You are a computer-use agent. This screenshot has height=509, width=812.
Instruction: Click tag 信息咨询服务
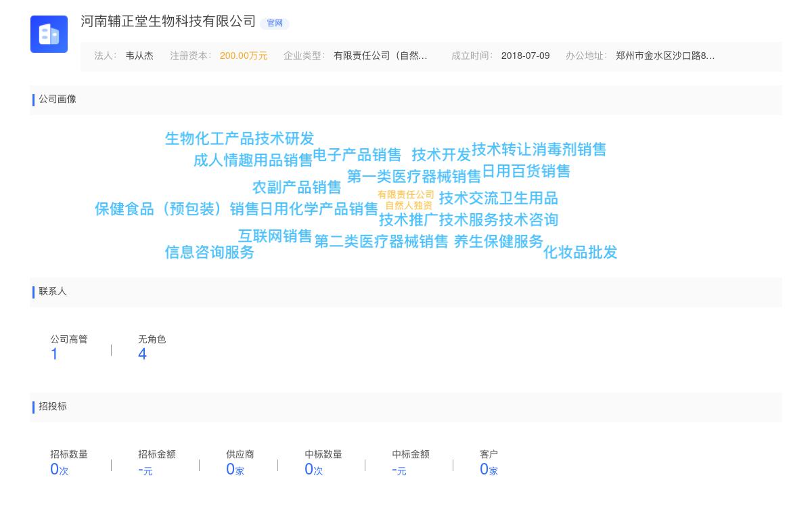click(210, 252)
